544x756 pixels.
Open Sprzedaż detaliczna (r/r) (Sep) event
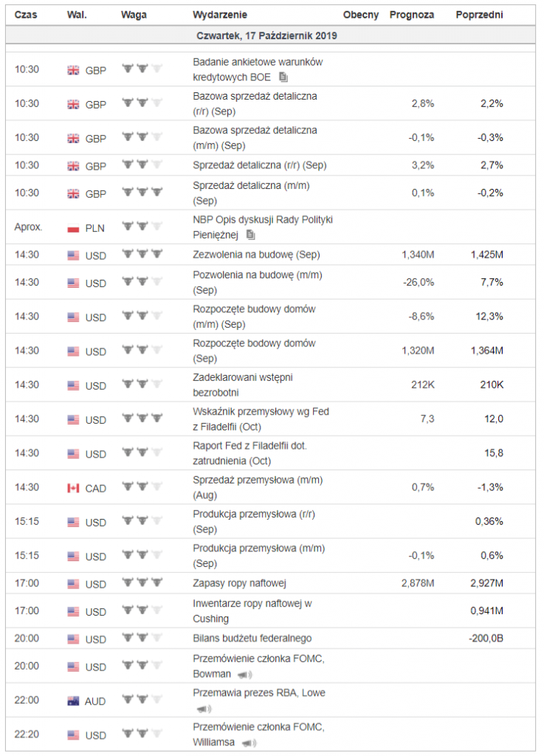tap(260, 165)
